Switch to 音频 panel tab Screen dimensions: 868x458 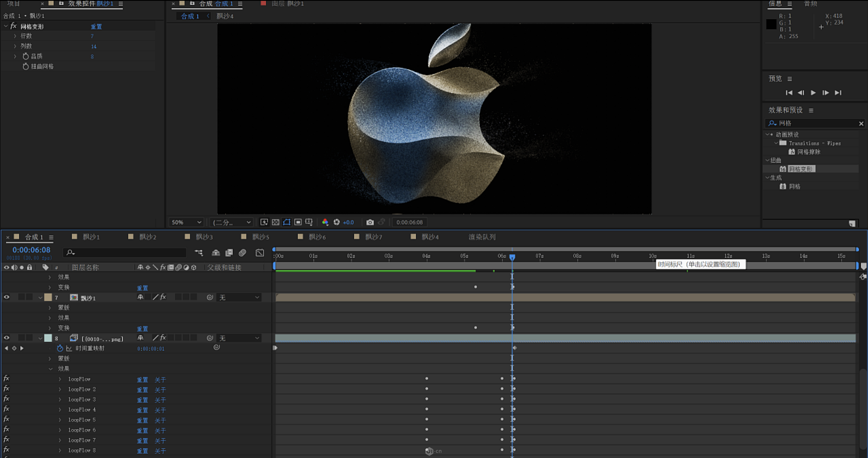pyautogui.click(x=810, y=4)
